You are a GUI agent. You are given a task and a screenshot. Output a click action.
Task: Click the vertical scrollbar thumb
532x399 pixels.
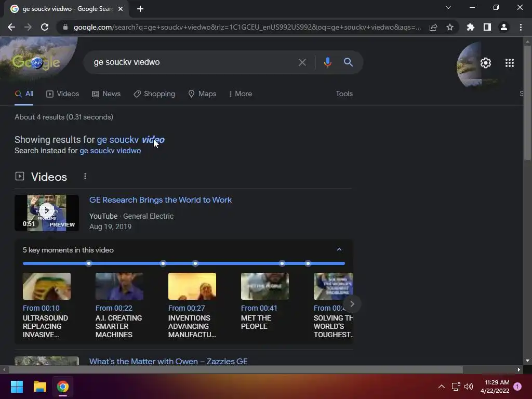(527, 102)
